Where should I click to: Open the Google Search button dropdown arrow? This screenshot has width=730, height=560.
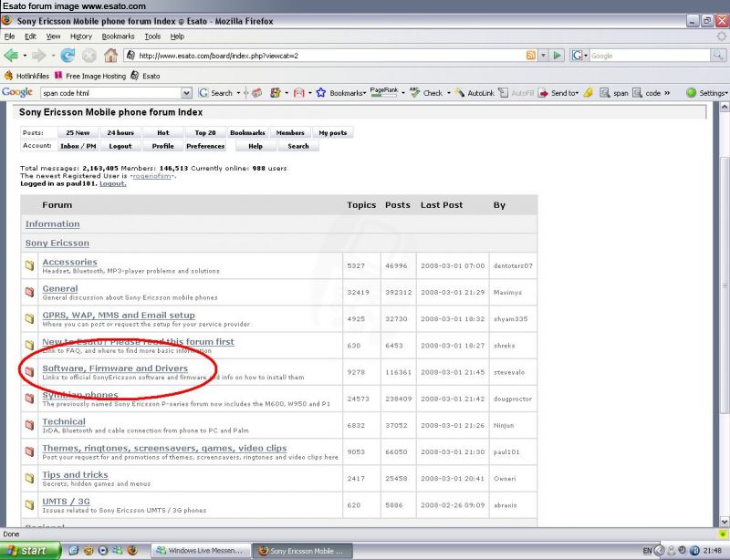238,93
